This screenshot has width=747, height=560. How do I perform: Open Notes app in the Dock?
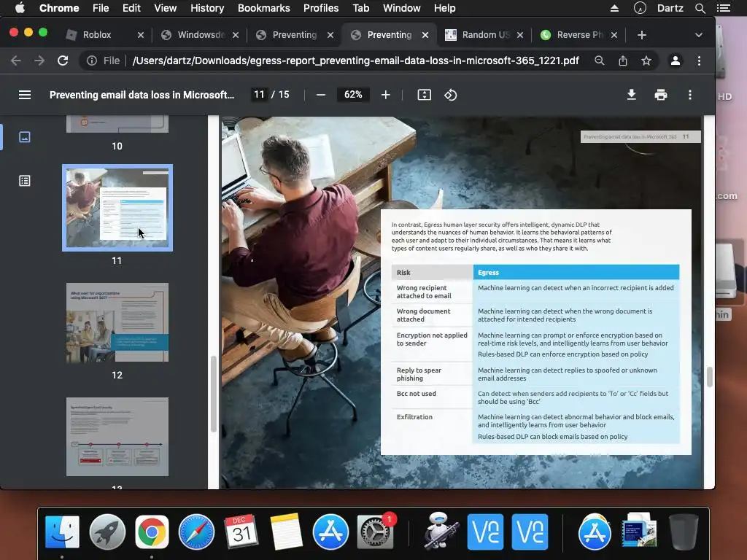click(286, 532)
